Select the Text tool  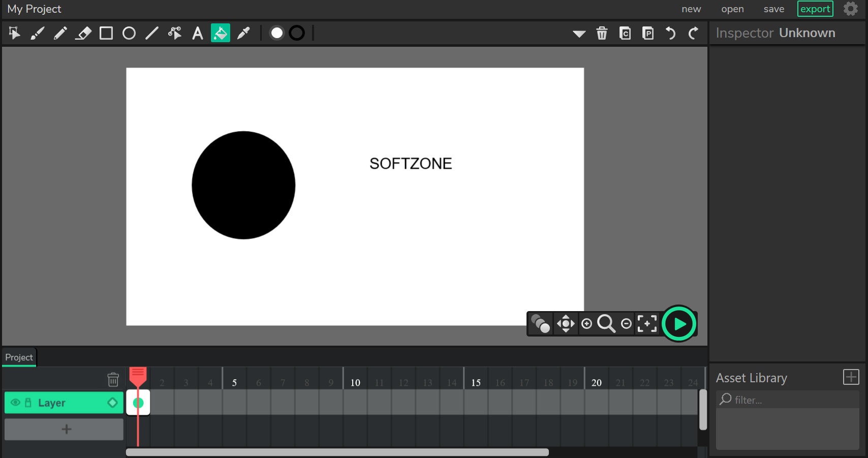pyautogui.click(x=198, y=33)
